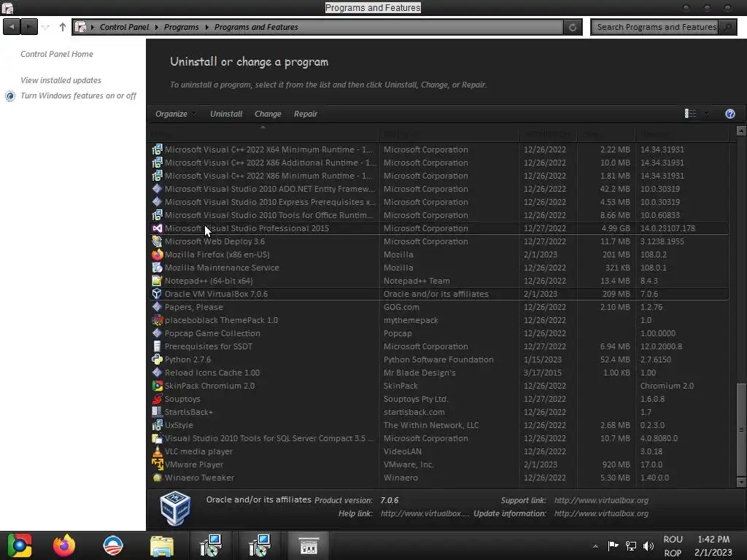
Task: Click the VMware Player icon
Action: pyautogui.click(x=157, y=464)
